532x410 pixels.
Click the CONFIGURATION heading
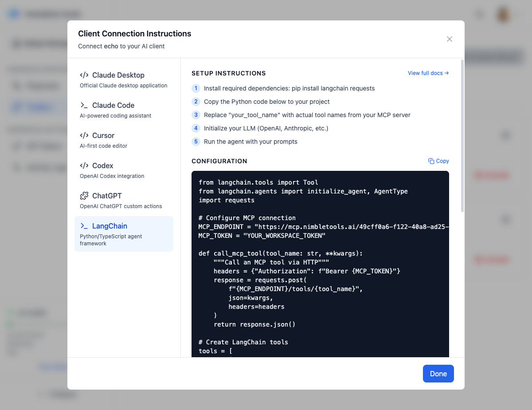(x=219, y=161)
